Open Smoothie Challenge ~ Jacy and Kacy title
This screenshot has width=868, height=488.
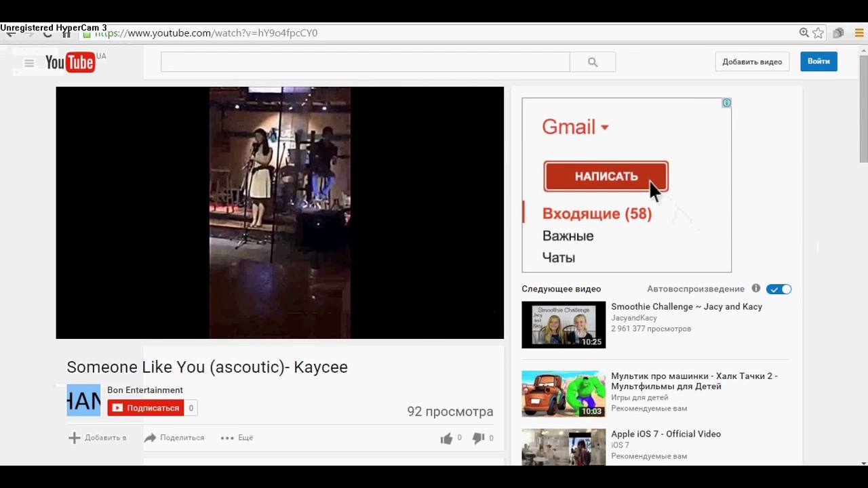pyautogui.click(x=686, y=307)
